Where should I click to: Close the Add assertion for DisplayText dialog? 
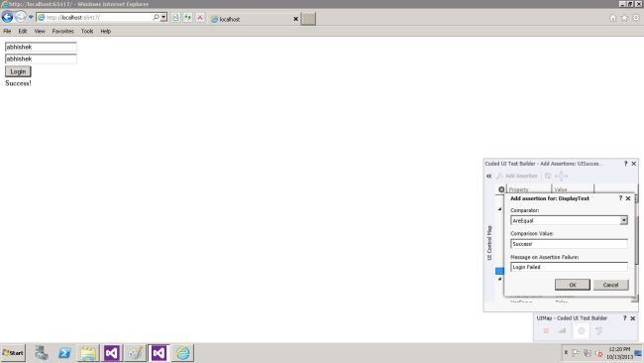[x=628, y=198]
